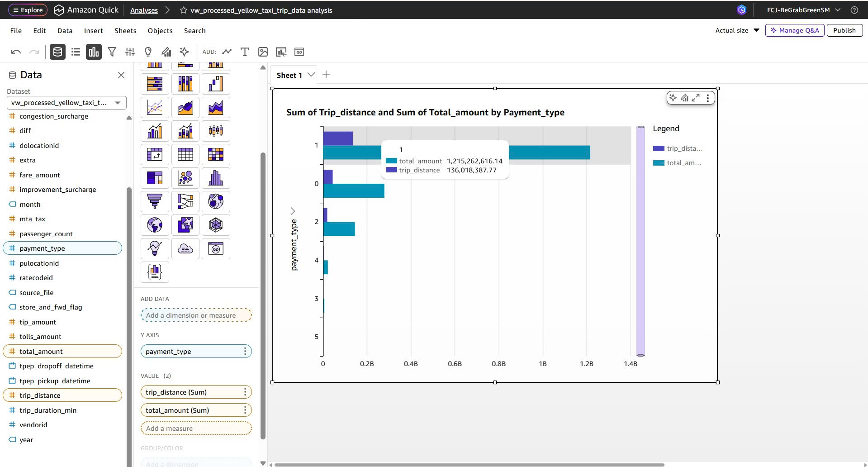868x467 pixels.
Task: Open the Dataset selection dropdown
Action: tap(66, 103)
